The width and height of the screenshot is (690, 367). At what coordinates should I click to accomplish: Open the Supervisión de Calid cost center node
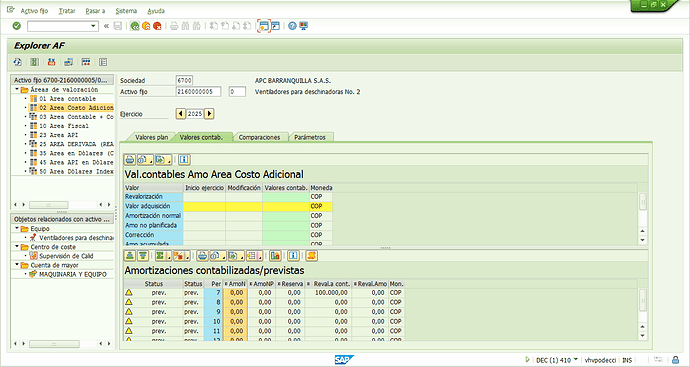(x=66, y=256)
